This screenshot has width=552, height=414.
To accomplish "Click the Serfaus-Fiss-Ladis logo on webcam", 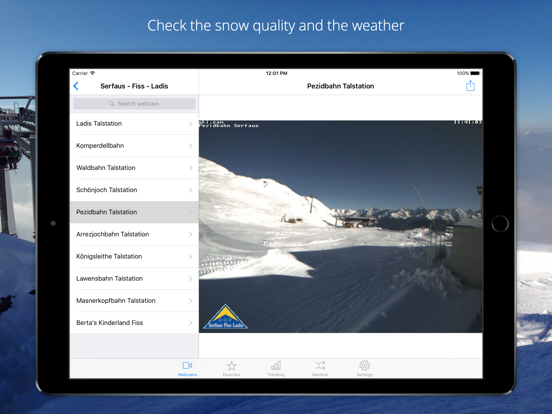I will click(x=225, y=317).
